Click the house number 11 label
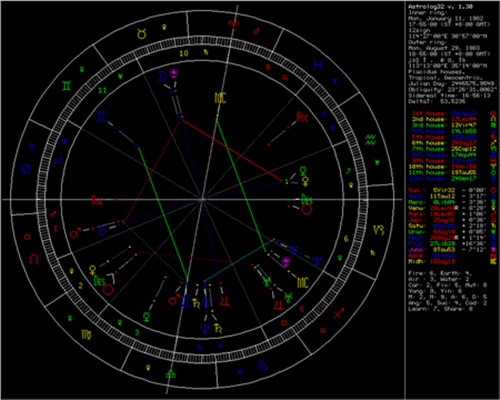Viewport: 500px width, 400px height. [102, 90]
